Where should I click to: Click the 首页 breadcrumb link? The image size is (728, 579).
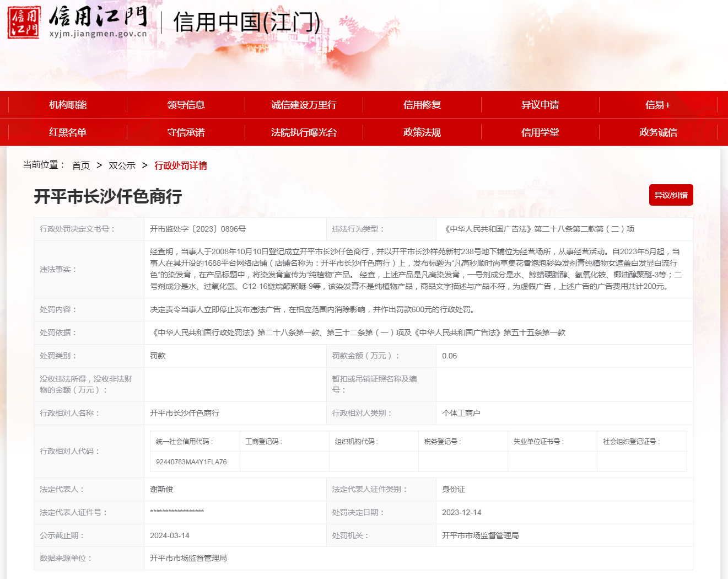[x=81, y=165]
